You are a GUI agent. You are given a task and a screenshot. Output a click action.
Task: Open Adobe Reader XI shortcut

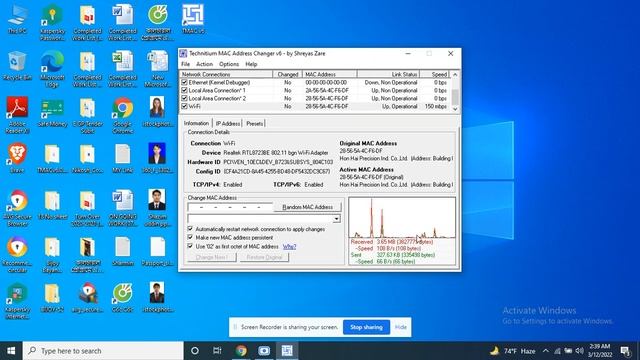pos(17,115)
